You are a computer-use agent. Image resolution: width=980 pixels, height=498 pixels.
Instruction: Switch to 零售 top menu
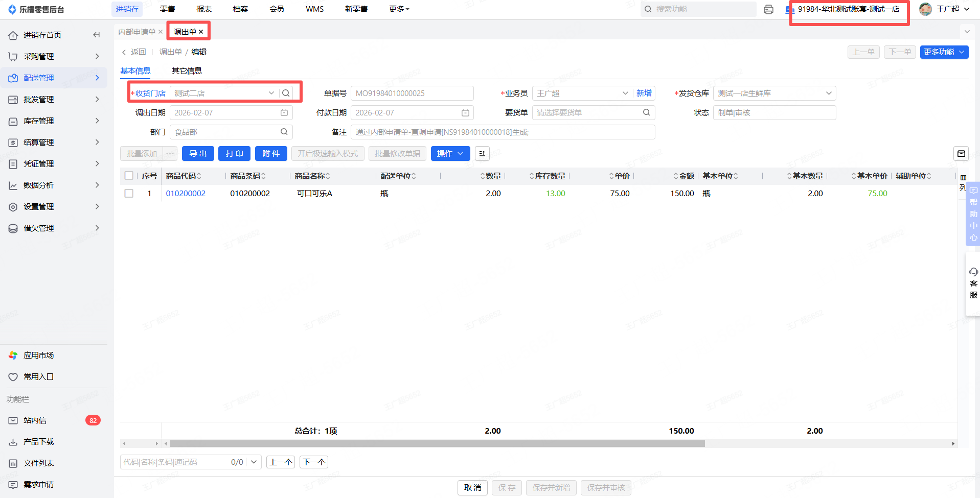point(168,9)
